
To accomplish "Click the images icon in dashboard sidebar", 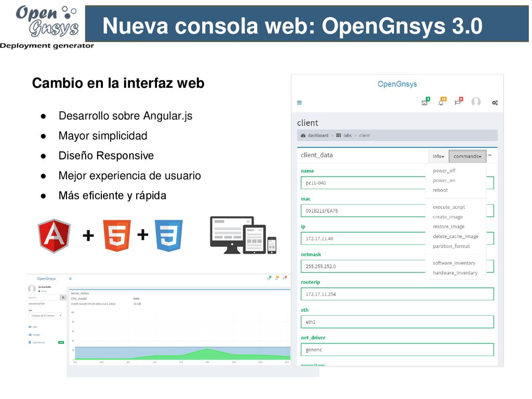I will (x=30, y=335).
